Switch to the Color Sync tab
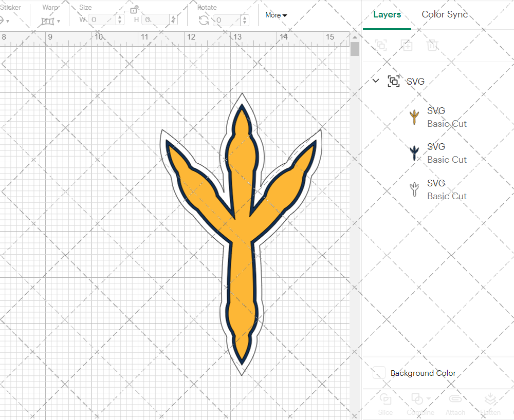Image resolution: width=514 pixels, height=420 pixels. tap(444, 14)
